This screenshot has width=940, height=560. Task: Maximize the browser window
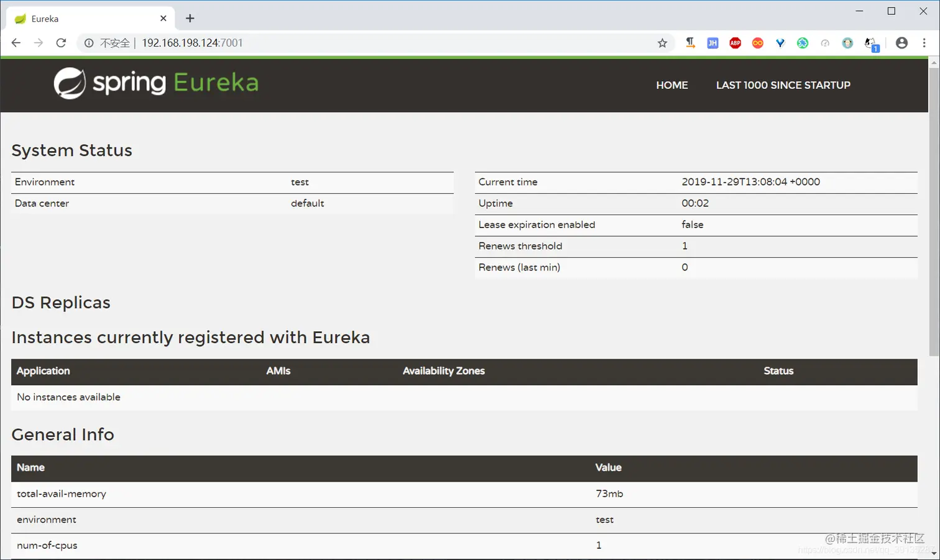point(891,11)
